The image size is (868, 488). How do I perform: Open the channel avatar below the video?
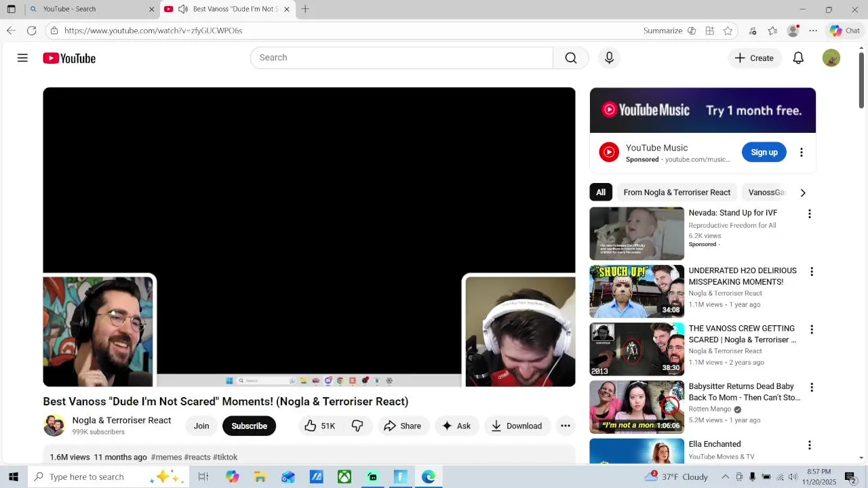click(54, 426)
